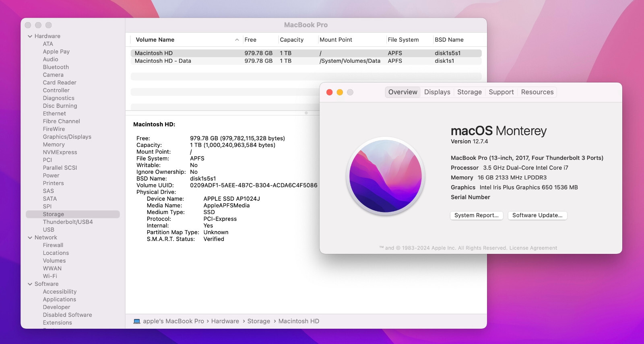Select Graphics/Displays in the sidebar
This screenshot has height=344, width=644.
point(67,137)
